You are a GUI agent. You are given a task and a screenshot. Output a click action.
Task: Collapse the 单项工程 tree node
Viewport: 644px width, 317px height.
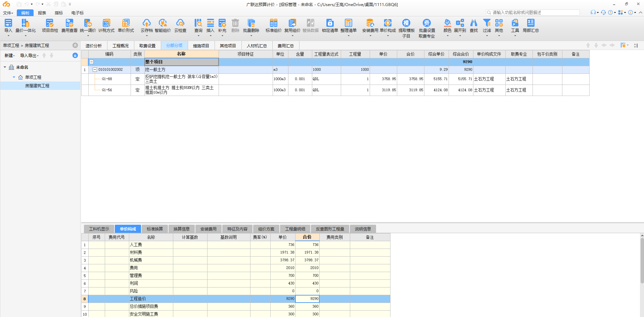point(14,77)
